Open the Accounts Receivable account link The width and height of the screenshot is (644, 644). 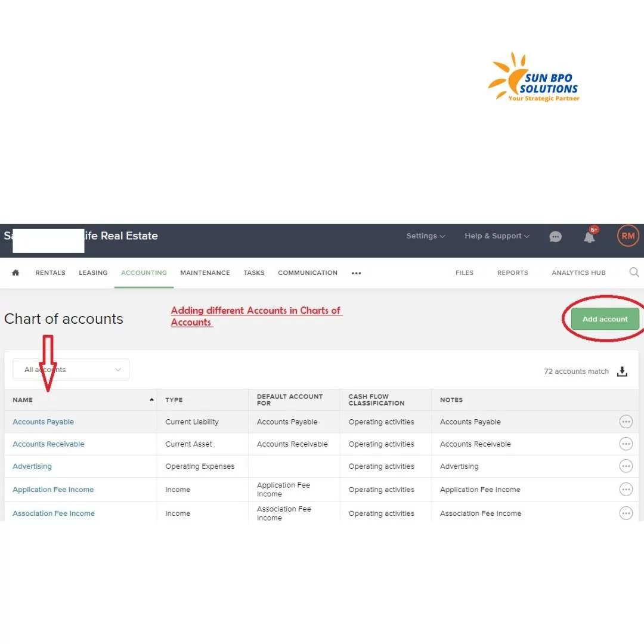[x=48, y=444]
